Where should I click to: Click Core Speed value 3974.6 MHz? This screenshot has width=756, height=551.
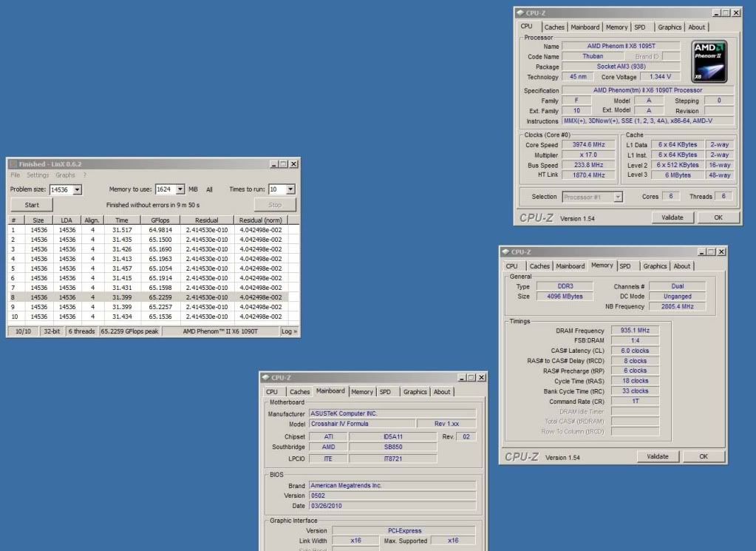click(x=588, y=145)
